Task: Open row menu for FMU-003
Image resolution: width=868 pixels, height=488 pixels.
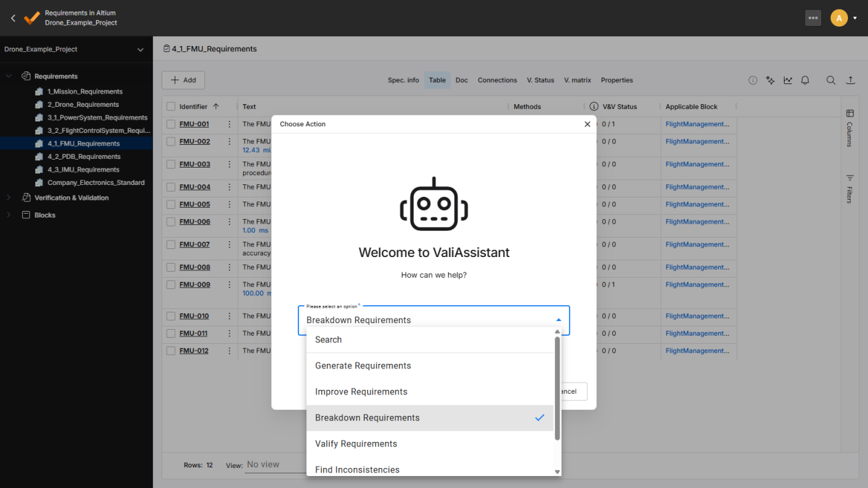Action: point(230,164)
